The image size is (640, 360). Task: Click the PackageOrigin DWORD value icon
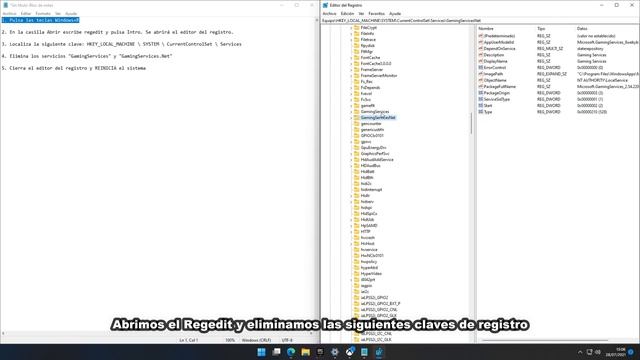click(480, 93)
